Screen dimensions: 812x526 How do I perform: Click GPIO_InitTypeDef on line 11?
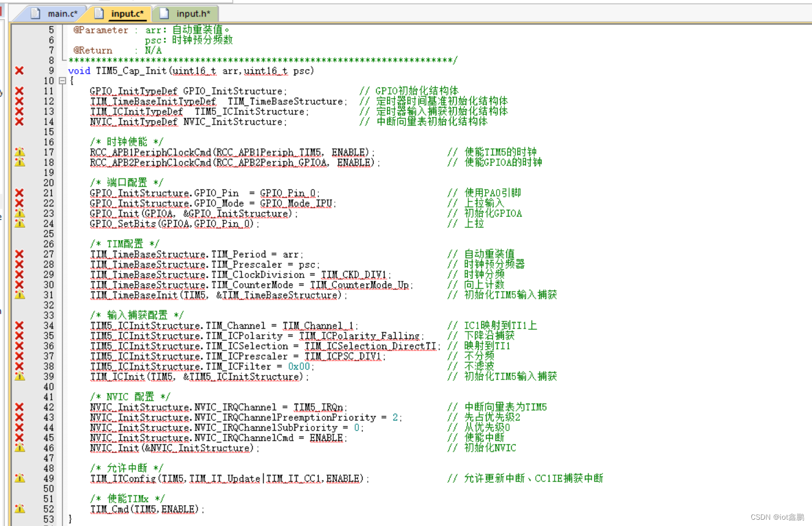click(x=133, y=91)
